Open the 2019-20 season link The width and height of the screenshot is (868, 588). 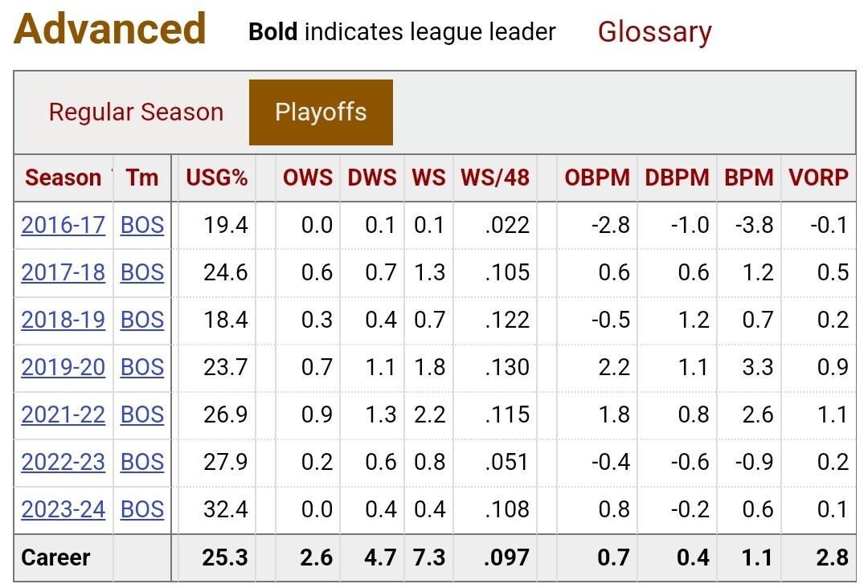coord(63,367)
